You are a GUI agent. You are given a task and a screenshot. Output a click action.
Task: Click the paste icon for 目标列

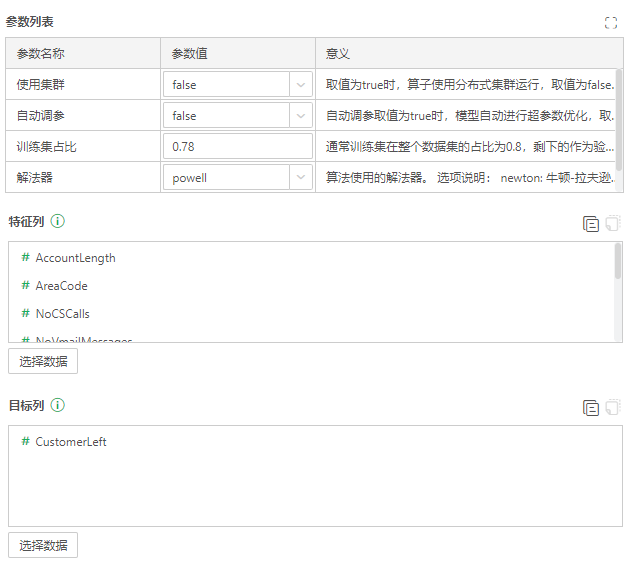tap(613, 407)
